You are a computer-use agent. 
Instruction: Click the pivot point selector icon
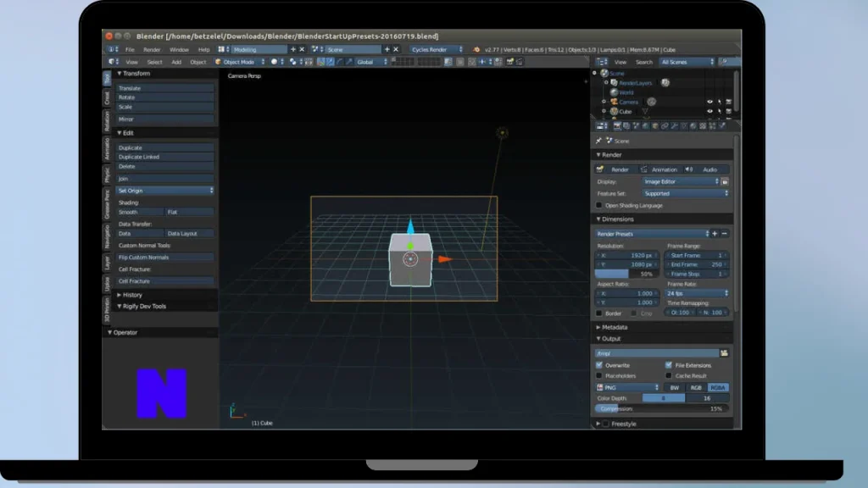[x=293, y=62]
